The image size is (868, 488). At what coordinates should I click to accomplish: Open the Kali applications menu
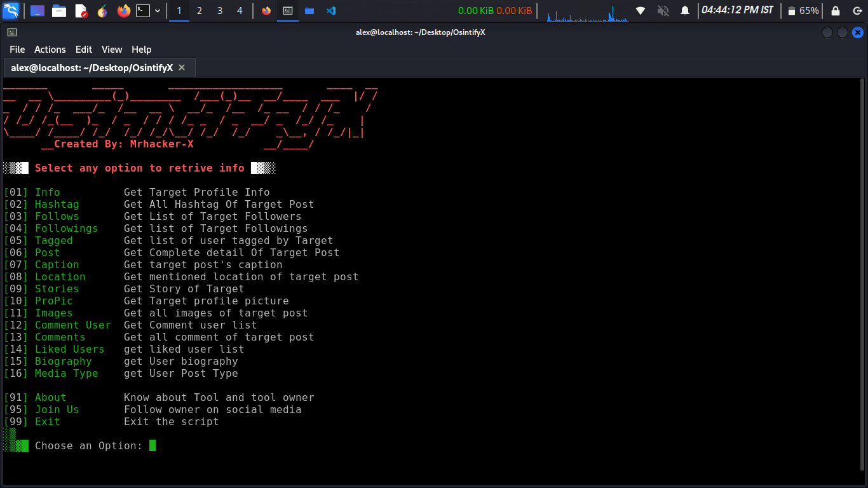11,10
